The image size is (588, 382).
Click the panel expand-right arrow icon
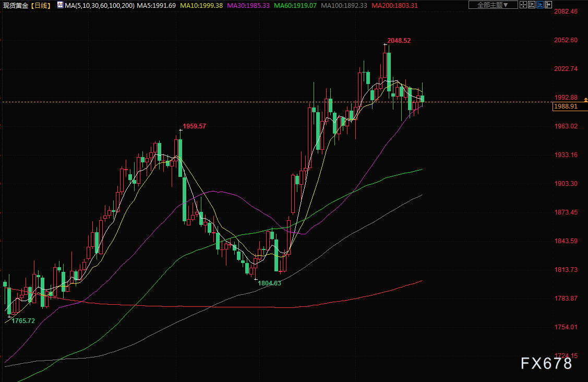click(x=548, y=5)
